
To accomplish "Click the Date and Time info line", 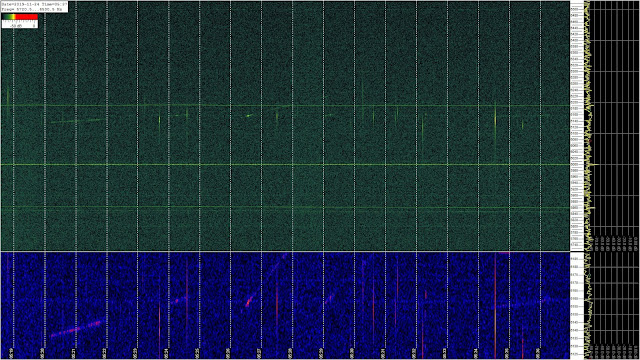I will (34, 4).
